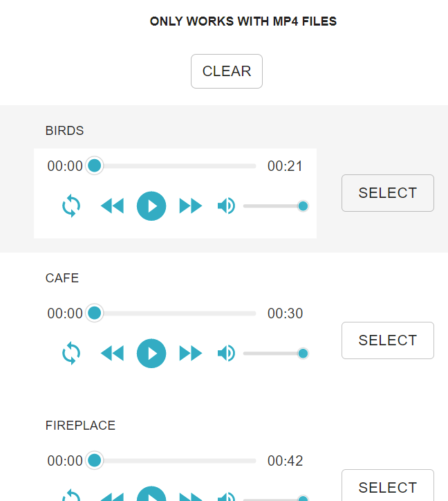Choose Select for the Fireplace sound
Viewport: 448px width, 501px height.
tap(387, 487)
